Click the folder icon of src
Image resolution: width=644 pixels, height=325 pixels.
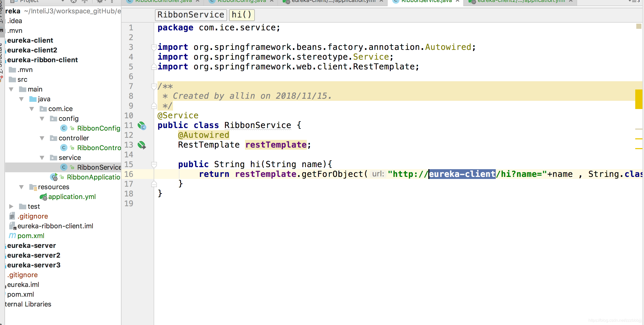click(12, 79)
